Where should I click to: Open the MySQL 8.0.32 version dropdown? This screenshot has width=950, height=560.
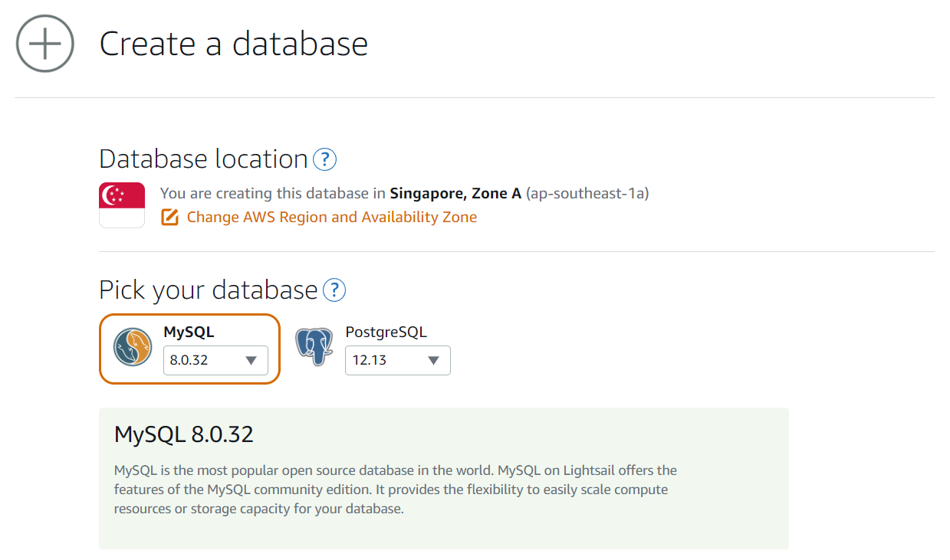point(215,360)
